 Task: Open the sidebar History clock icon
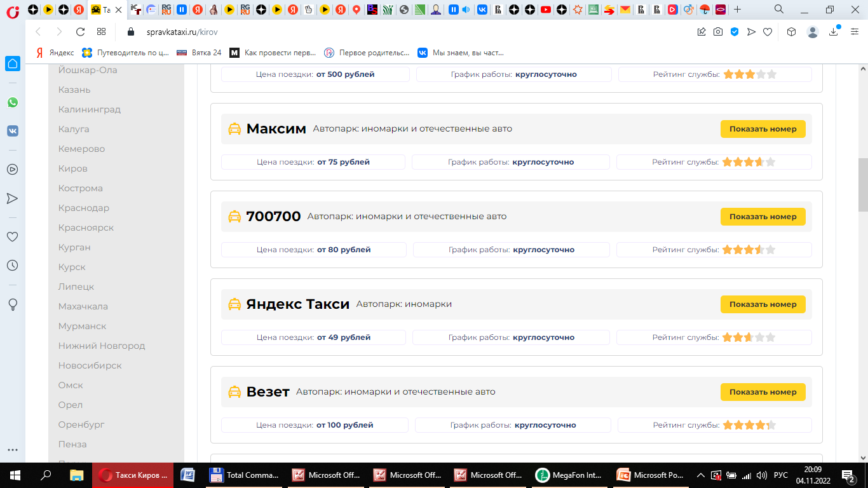(12, 266)
